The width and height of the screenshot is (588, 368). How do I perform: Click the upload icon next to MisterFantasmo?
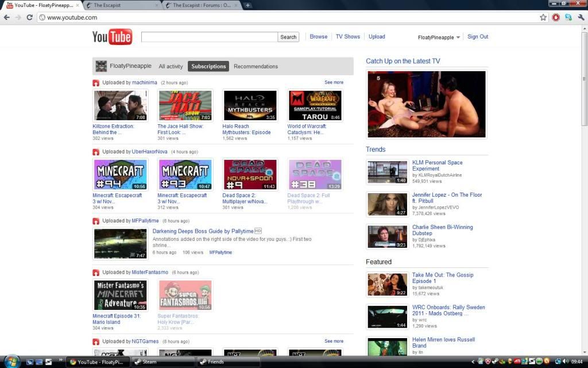[x=96, y=272]
